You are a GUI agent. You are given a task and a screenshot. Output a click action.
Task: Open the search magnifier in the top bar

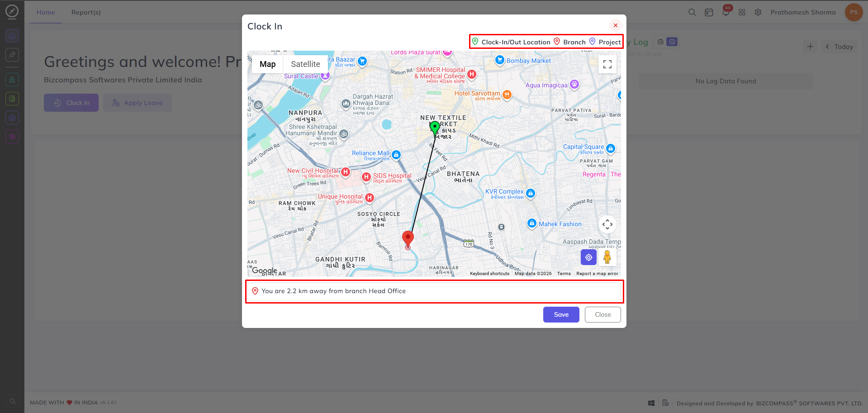pyautogui.click(x=692, y=12)
